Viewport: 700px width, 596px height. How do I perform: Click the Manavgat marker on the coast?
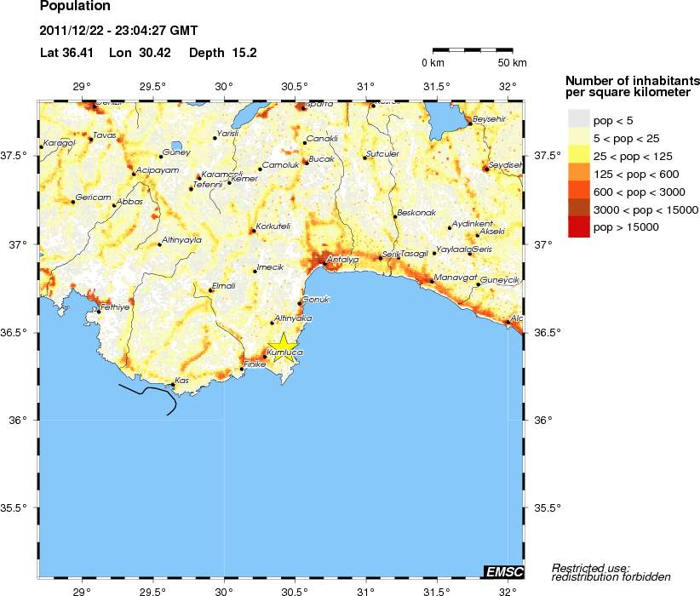(x=432, y=283)
